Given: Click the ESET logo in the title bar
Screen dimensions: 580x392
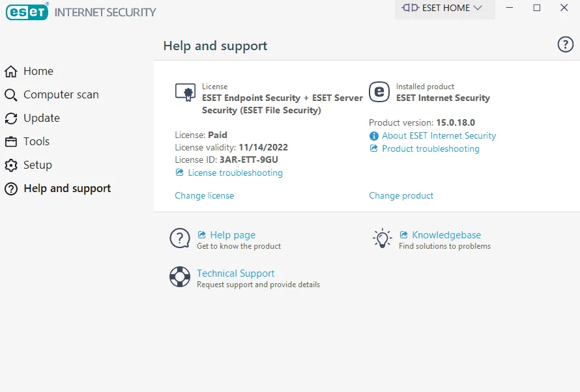Looking at the screenshot, I should coord(27,12).
